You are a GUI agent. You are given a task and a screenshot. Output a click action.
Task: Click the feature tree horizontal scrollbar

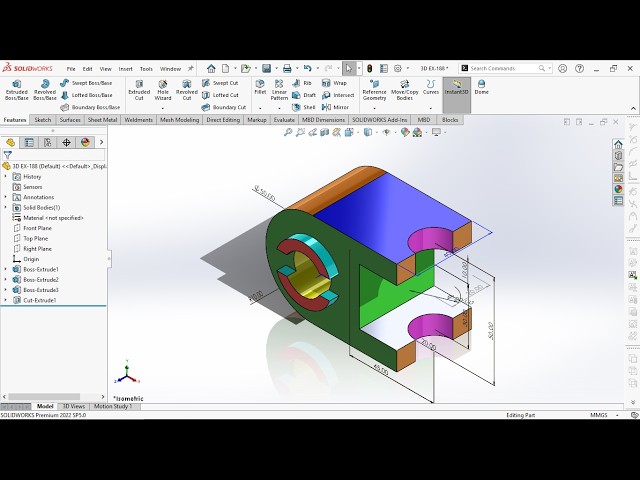click(x=44, y=397)
